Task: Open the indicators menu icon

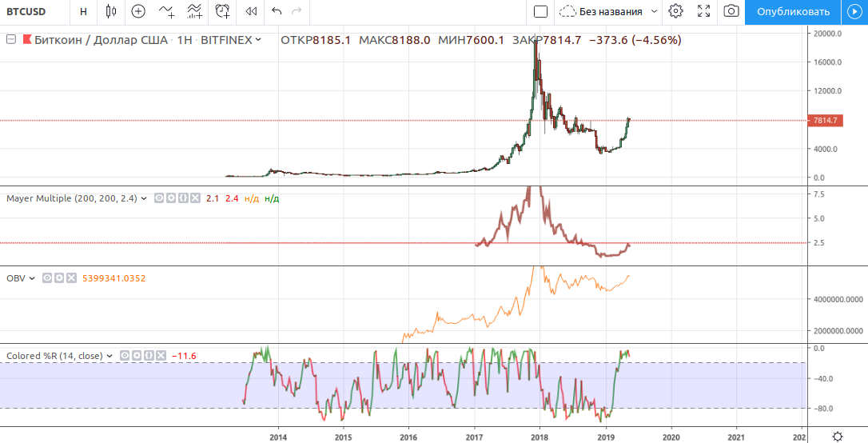Action: pos(166,11)
